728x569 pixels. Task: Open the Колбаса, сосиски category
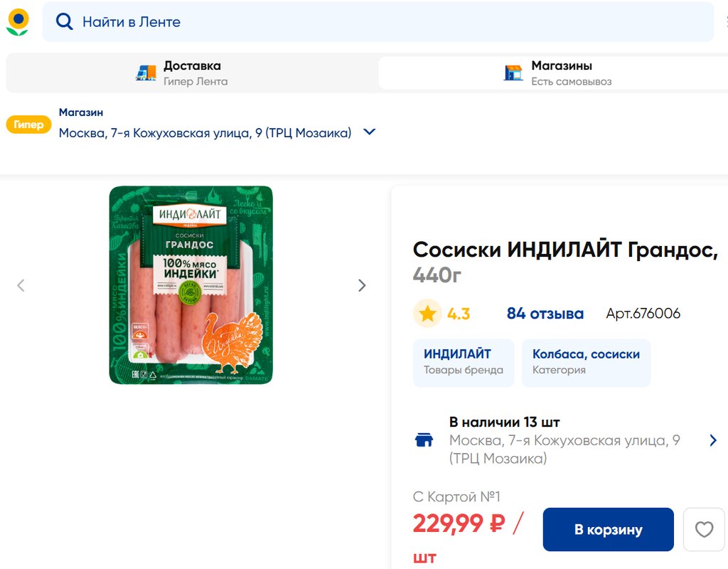586,361
